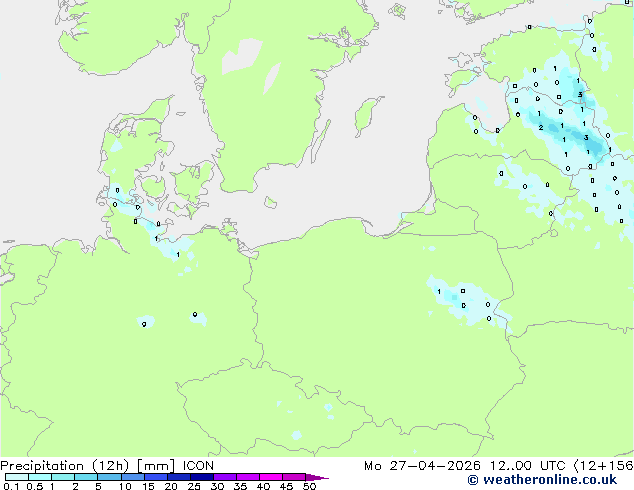This screenshot has width=634, height=490.
Task: Click the '45' legend scale label
Action: click(x=286, y=486)
